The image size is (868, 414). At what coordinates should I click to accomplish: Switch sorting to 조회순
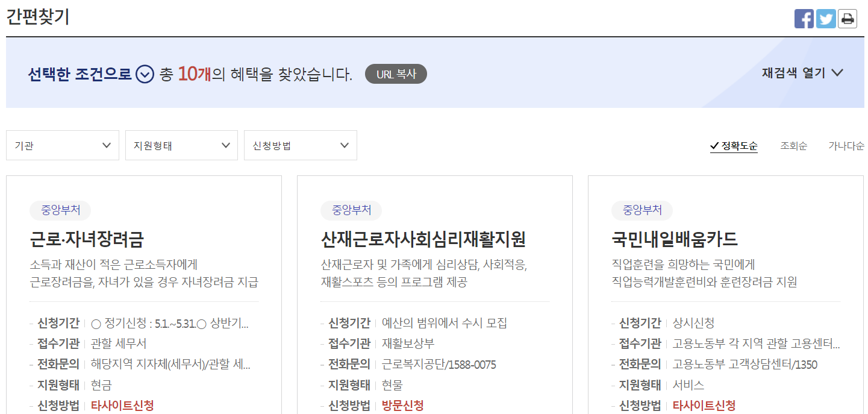coord(793,145)
